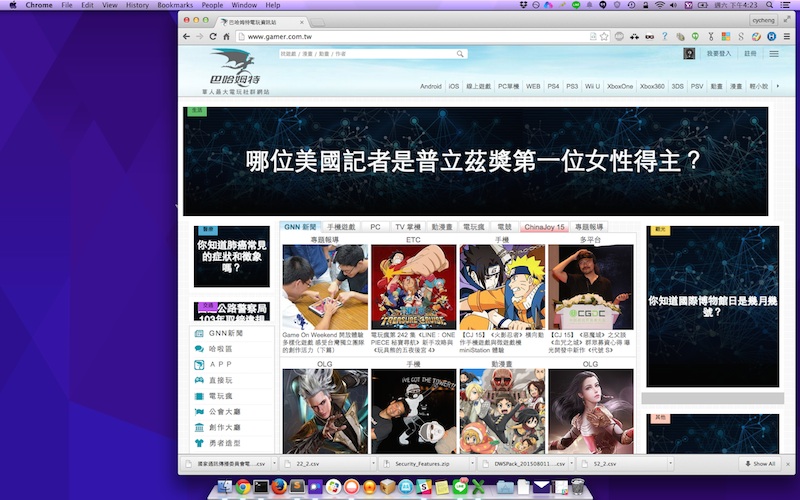Viewport: 800px width, 500px height.
Task: Open Finder from the Dock
Action: click(x=224, y=487)
